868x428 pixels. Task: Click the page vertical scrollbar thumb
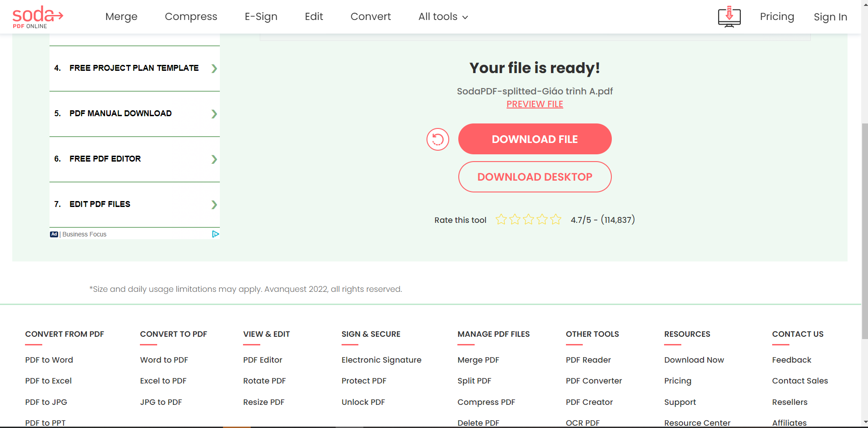(x=864, y=231)
